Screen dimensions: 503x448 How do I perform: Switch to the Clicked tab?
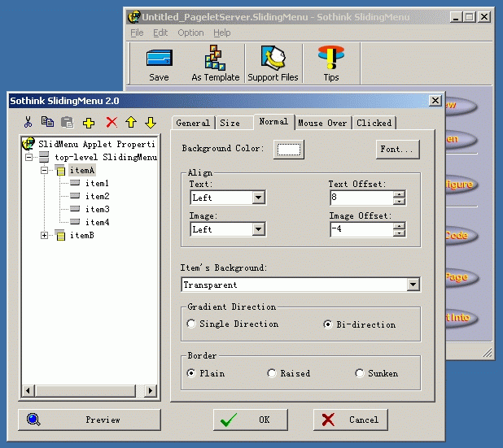[374, 123]
